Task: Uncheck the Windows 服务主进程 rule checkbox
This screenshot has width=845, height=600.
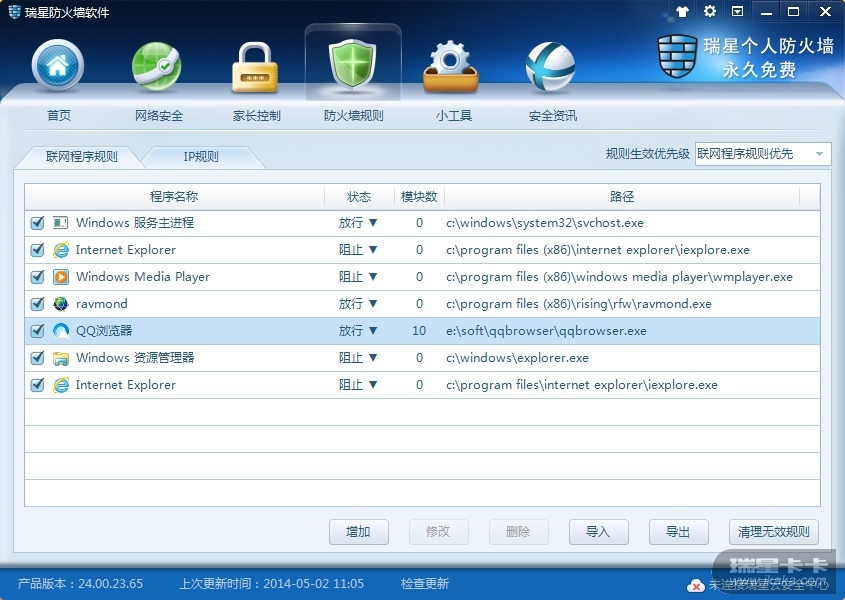Action: point(37,223)
